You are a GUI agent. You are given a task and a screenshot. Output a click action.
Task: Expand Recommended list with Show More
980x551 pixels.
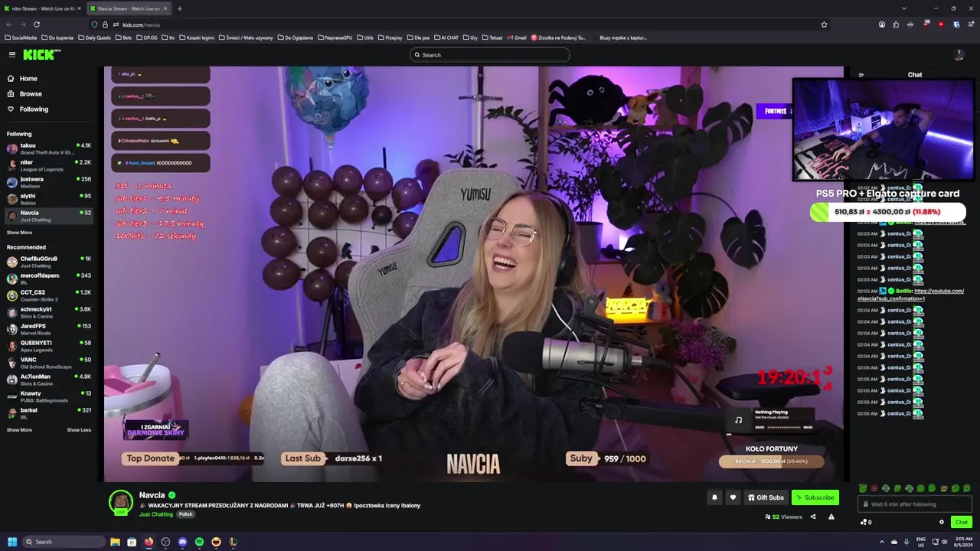[x=19, y=430]
